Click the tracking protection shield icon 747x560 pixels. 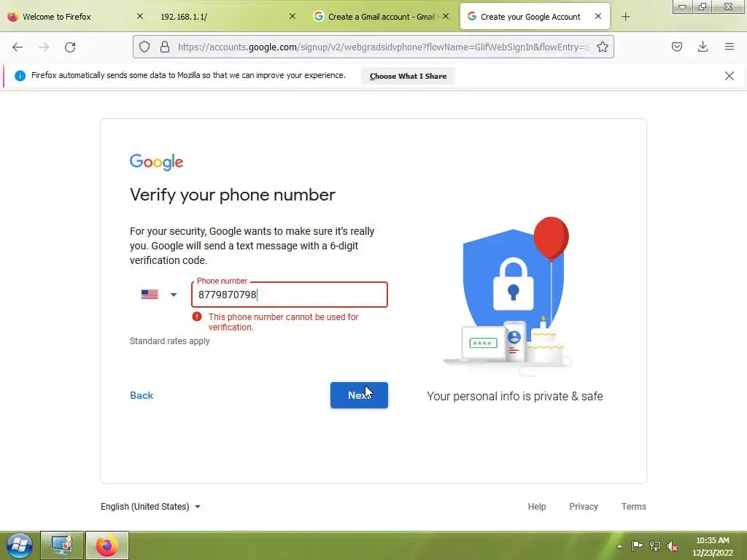144,47
